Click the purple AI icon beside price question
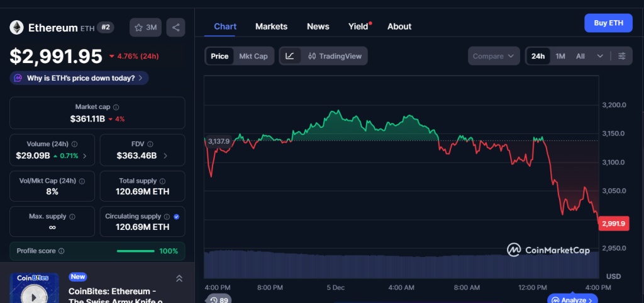Image resolution: width=644 pixels, height=303 pixels. tap(18, 77)
